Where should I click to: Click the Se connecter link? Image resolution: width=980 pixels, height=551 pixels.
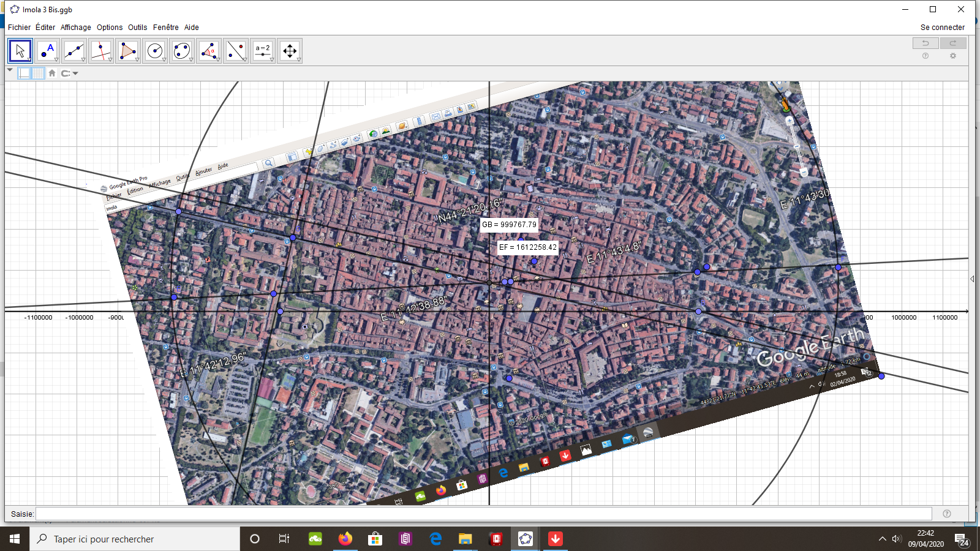click(942, 28)
